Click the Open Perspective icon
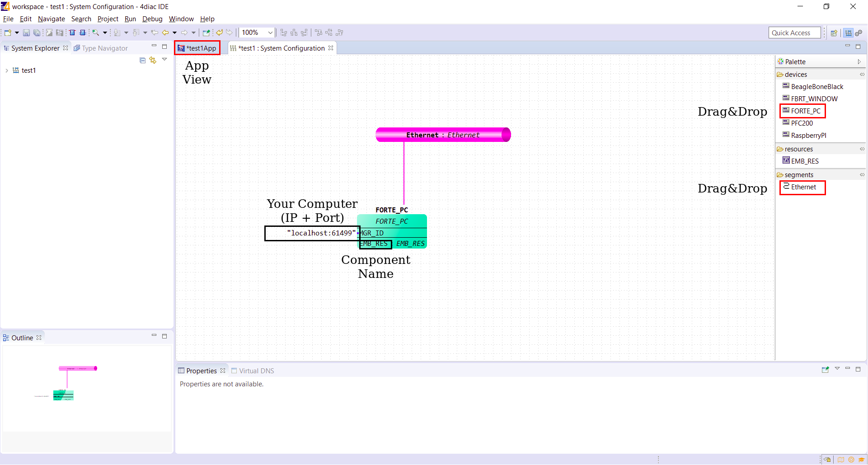Screen dimensions: 868x465 [x=834, y=33]
